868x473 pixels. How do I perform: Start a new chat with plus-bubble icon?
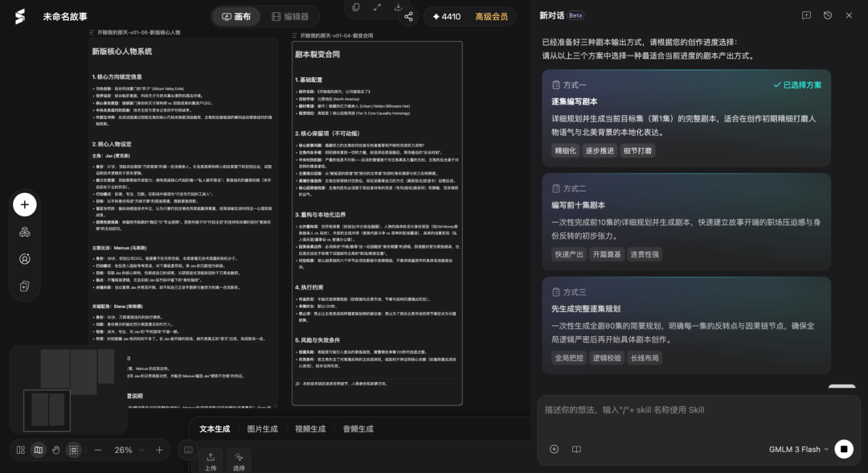[807, 15]
